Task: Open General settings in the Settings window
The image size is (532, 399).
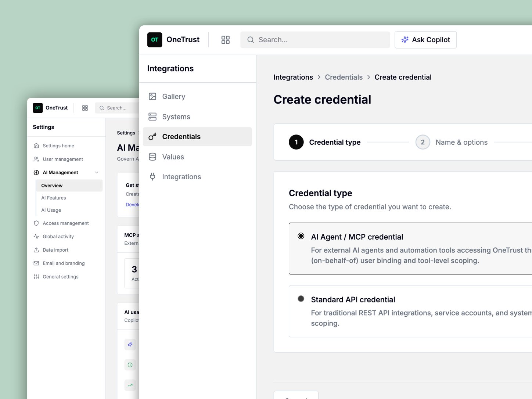Action: click(x=66, y=277)
